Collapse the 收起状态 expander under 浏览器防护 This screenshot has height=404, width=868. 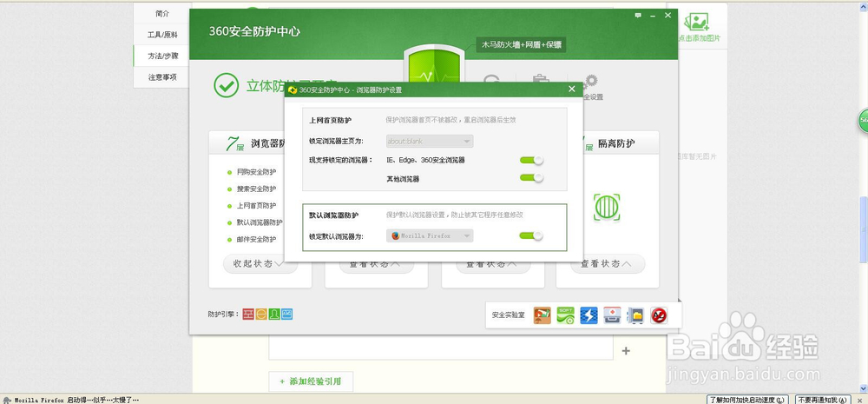pyautogui.click(x=260, y=264)
